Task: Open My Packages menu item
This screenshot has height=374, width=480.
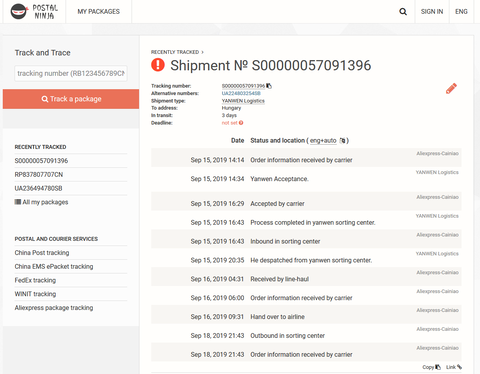Action: (x=99, y=12)
